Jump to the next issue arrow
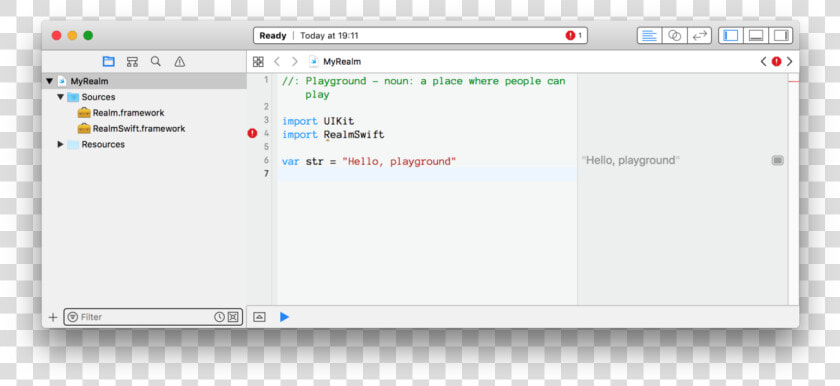The width and height of the screenshot is (840, 386). pos(789,62)
